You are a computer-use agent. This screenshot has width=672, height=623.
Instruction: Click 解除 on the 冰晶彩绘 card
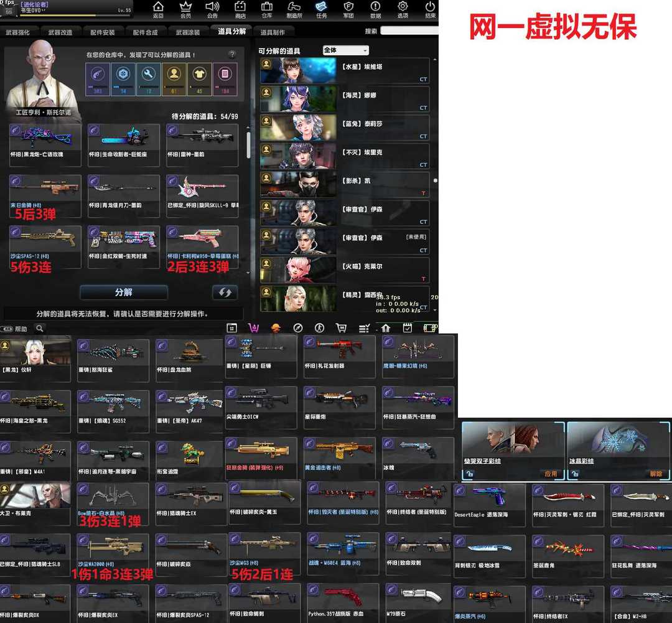[656, 474]
